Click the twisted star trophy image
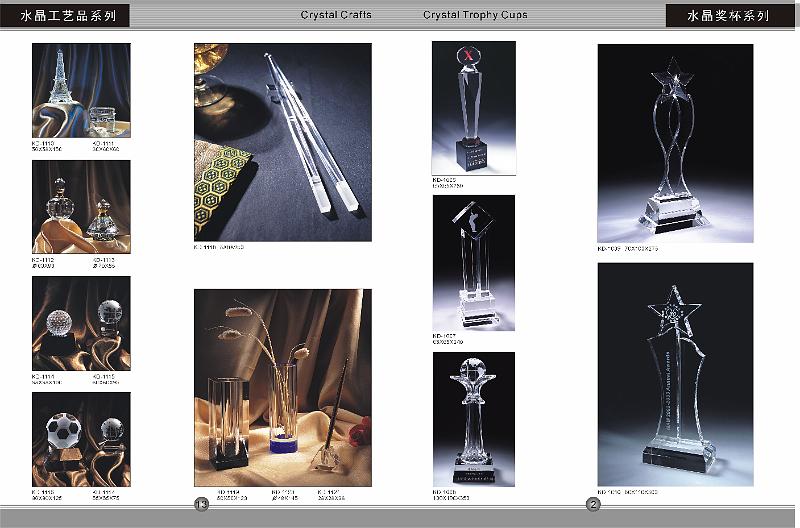800x528 pixels. pyautogui.click(x=675, y=143)
